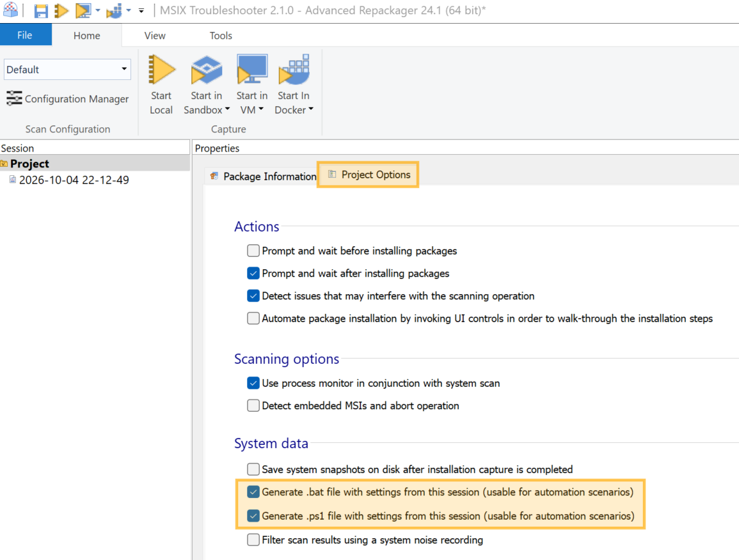Enable Filter scan results using noise recording

(x=253, y=540)
